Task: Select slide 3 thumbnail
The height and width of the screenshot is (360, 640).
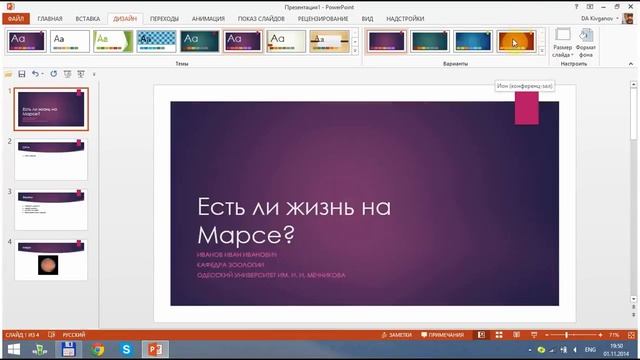Action: coord(51,210)
